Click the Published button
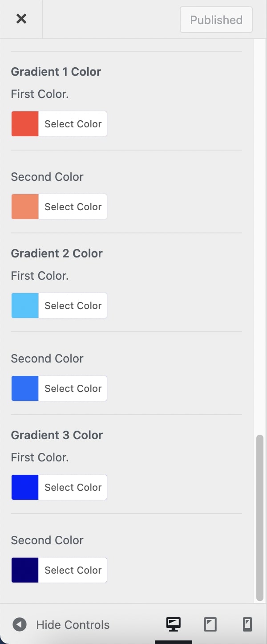Screen dimensions: 267x644 [216, 20]
